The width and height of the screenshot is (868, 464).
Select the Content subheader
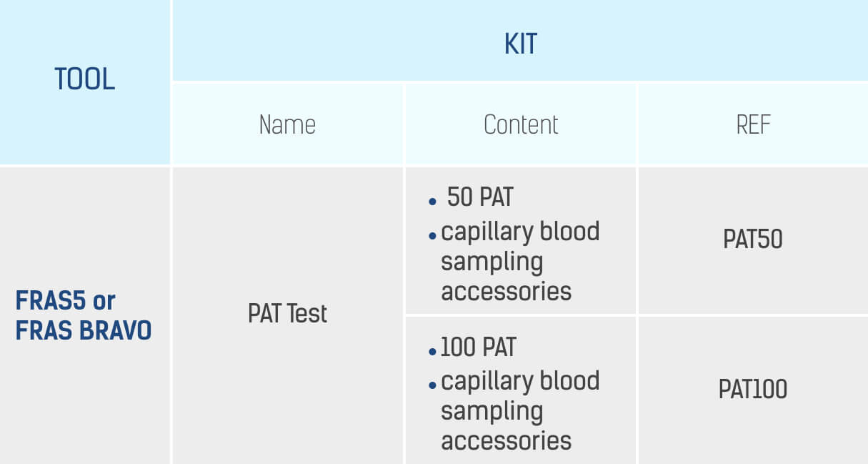click(521, 125)
